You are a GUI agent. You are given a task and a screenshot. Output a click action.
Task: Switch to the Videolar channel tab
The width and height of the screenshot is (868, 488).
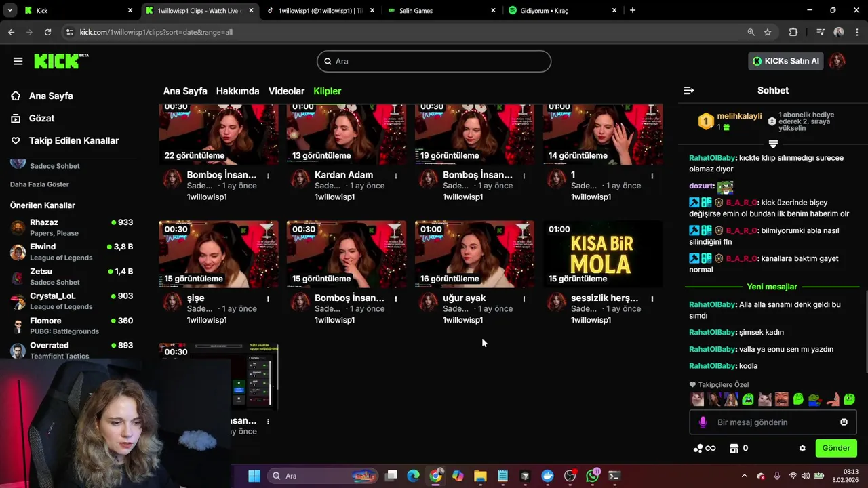286,91
